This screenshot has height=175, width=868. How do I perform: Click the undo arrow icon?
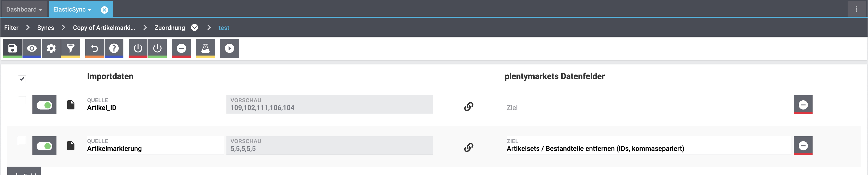(95, 48)
